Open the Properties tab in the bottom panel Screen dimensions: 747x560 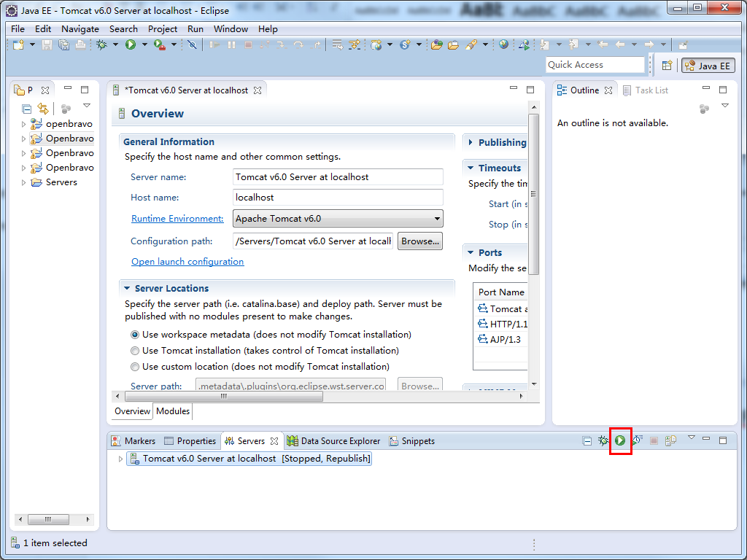pos(190,441)
